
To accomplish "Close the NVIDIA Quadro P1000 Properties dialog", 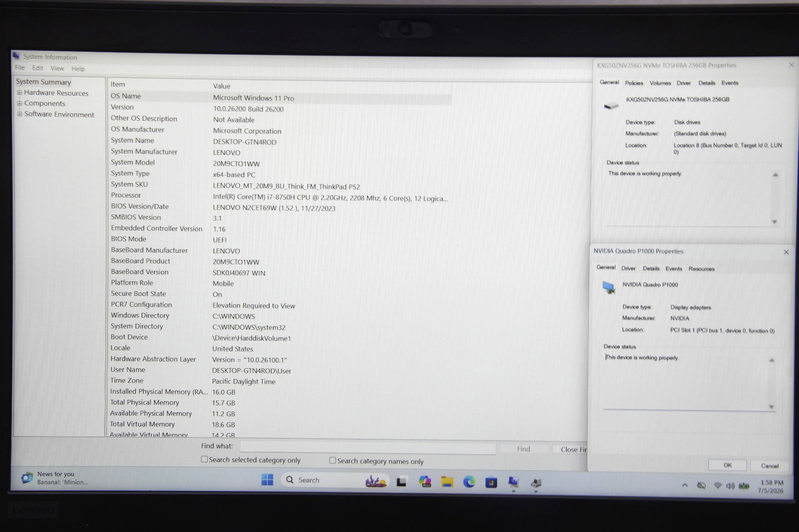I will pos(786,252).
